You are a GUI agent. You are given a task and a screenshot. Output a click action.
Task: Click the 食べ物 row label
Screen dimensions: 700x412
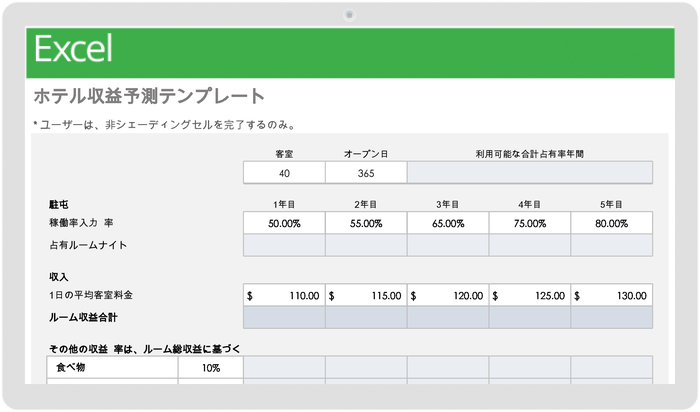tap(71, 367)
